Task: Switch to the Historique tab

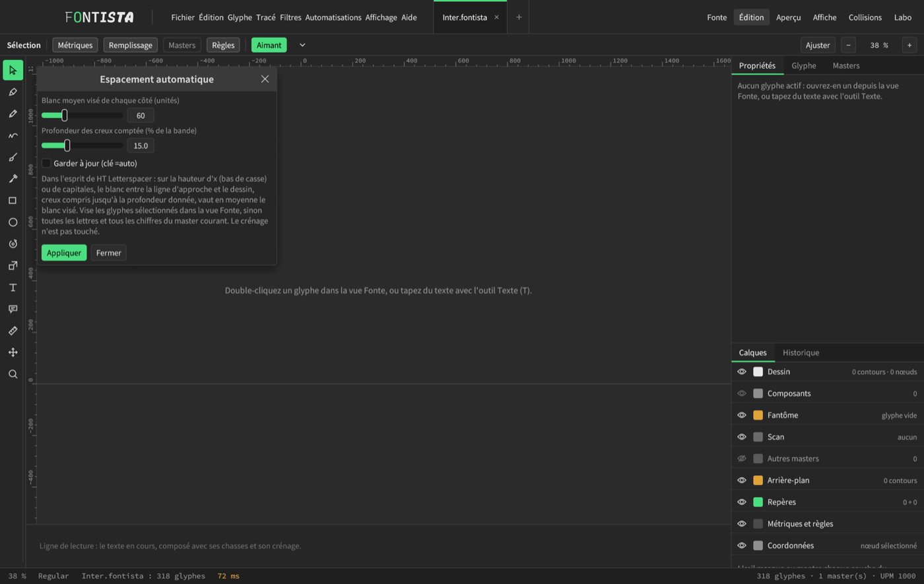Action: pos(801,352)
